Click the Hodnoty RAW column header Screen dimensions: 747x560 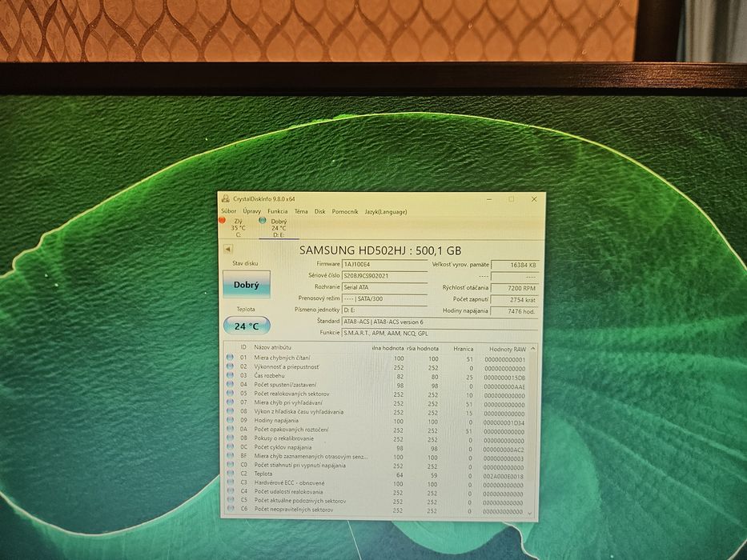point(508,350)
